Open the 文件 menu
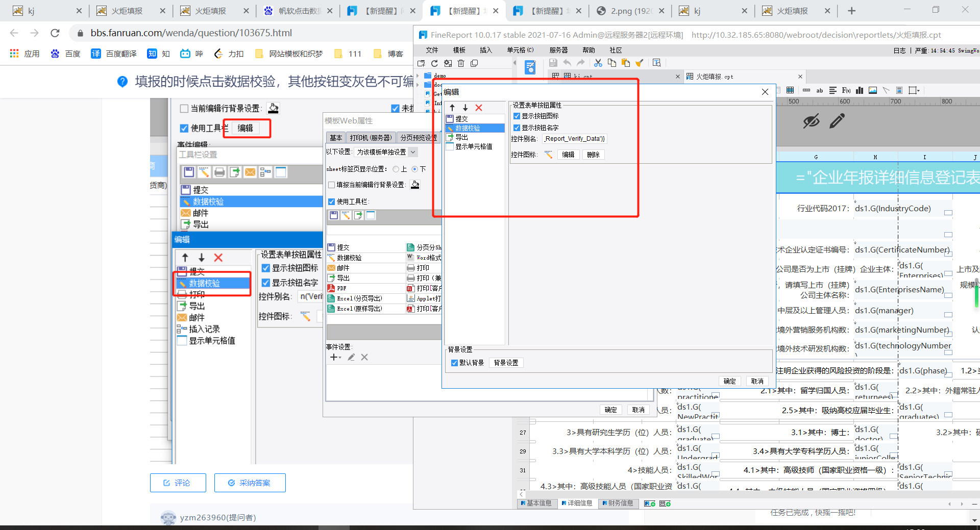The height and width of the screenshot is (530, 980). [x=432, y=50]
